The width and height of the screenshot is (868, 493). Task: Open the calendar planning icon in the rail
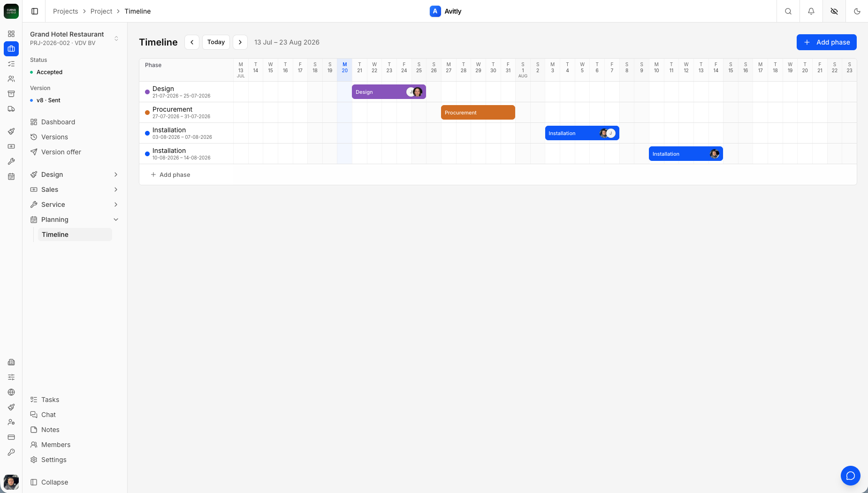pyautogui.click(x=11, y=176)
